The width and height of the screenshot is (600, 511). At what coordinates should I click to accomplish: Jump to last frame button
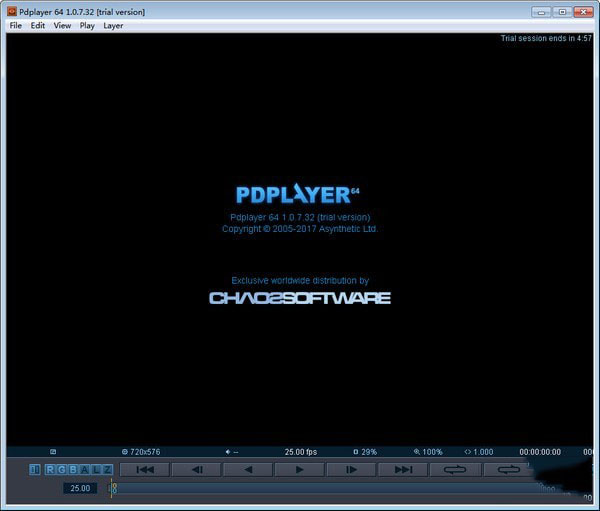pyautogui.click(x=403, y=469)
